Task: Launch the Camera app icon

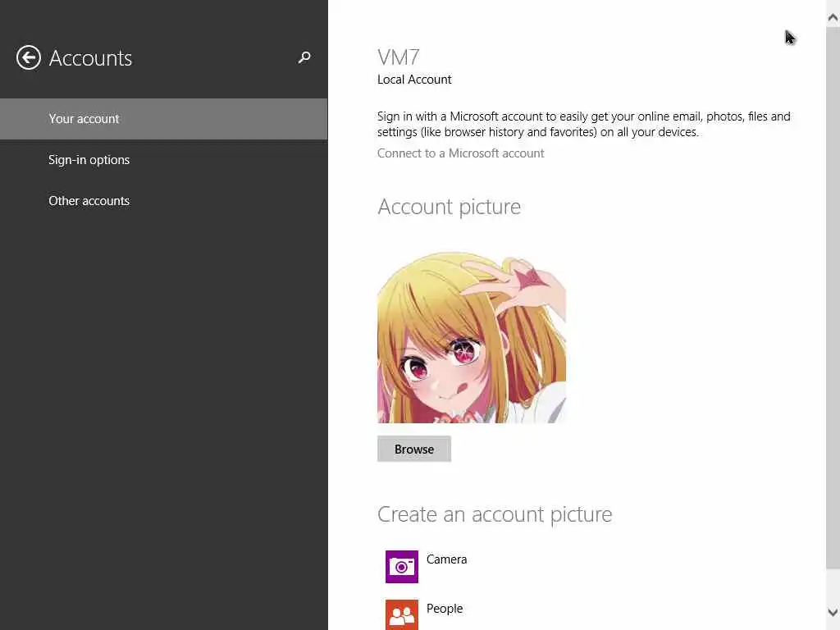Action: [402, 566]
